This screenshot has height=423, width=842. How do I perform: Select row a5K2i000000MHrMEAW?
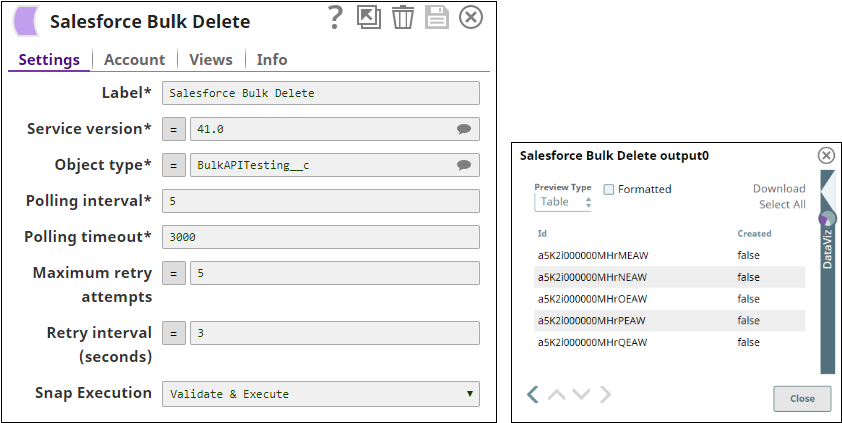coord(670,256)
